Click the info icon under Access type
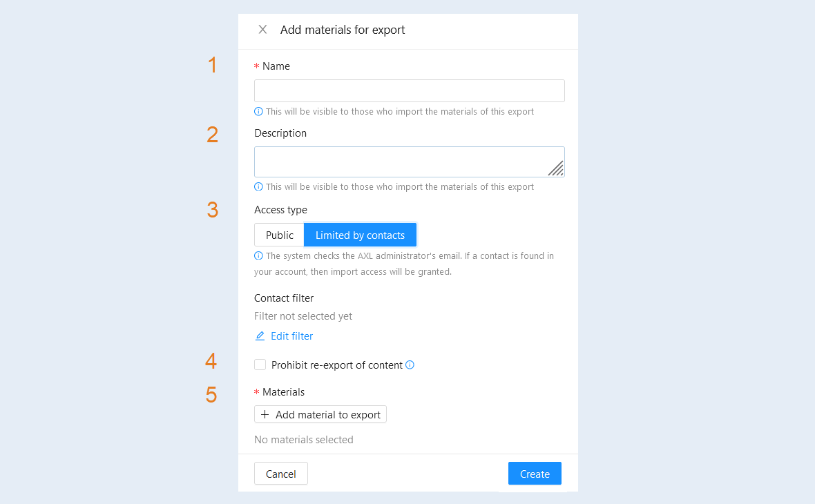The image size is (815, 504). [x=258, y=255]
